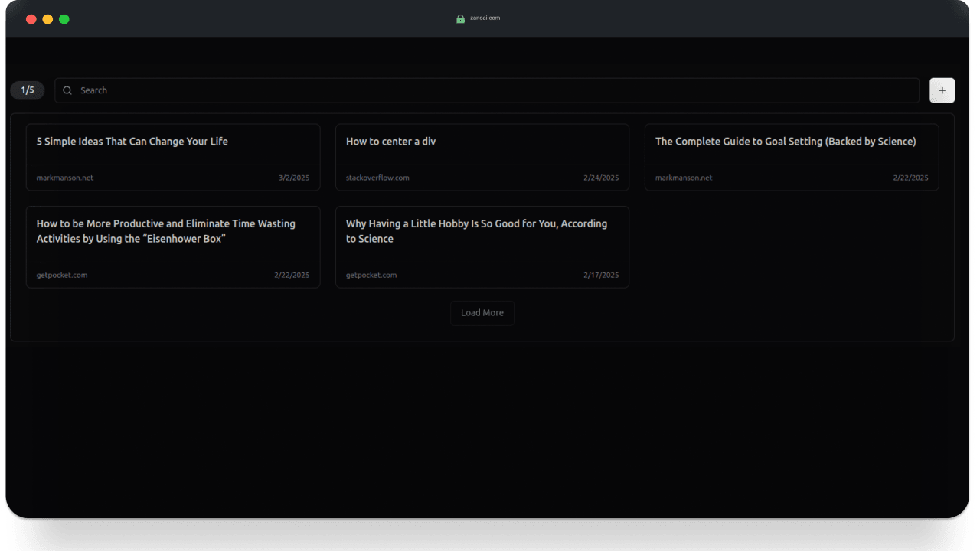Open "The Complete Guide to Goal Setting" article
The width and height of the screenshot is (980, 551).
[786, 142]
